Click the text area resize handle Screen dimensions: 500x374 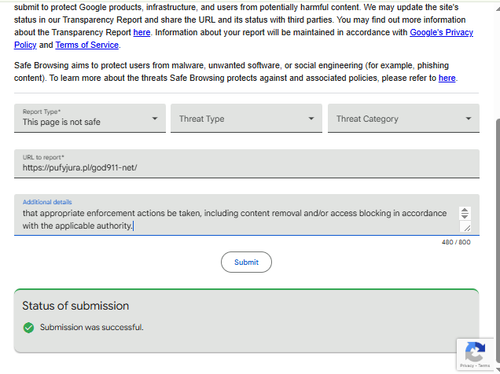[467, 228]
